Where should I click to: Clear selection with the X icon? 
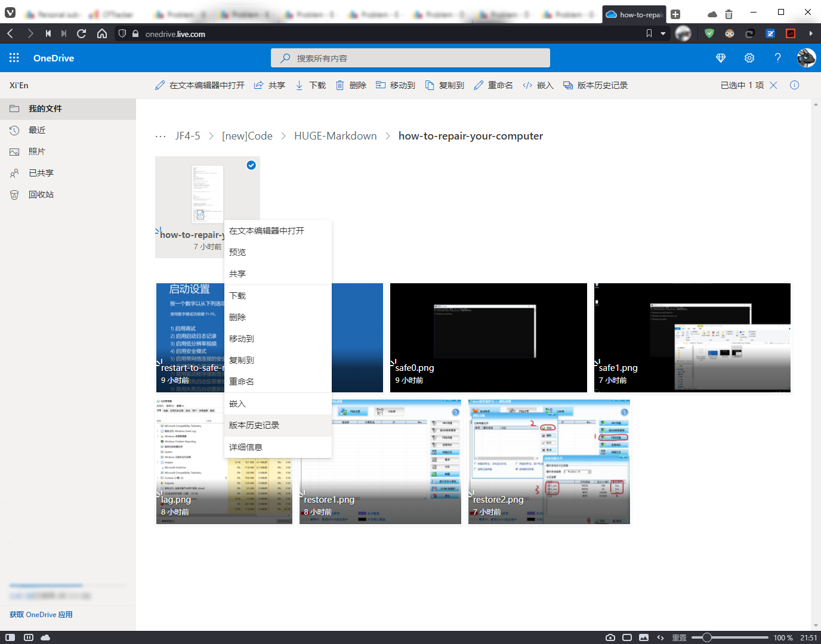tap(773, 85)
